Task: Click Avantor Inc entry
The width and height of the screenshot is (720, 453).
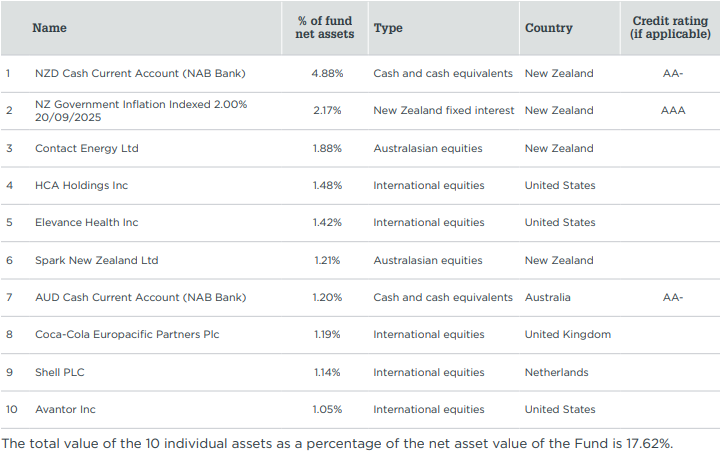Action: (66, 409)
